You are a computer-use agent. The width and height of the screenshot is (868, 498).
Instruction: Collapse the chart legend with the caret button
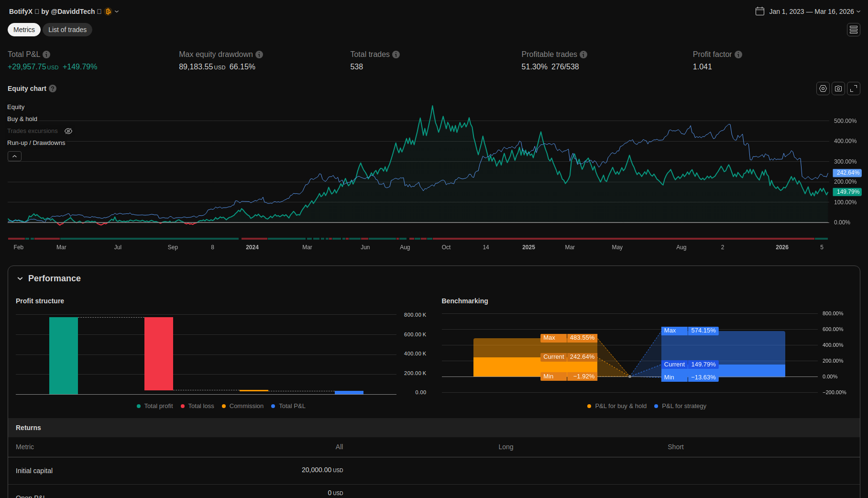[x=14, y=156]
